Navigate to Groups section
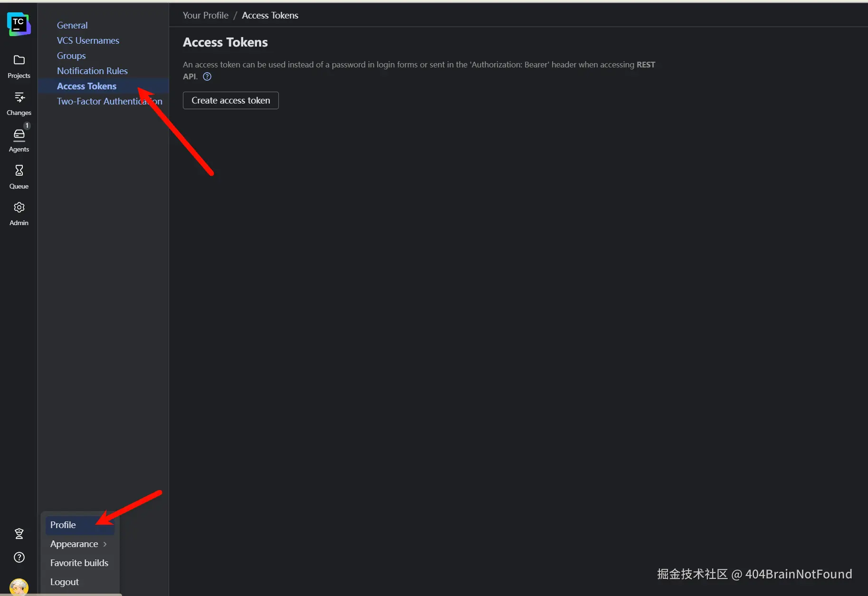The width and height of the screenshot is (868, 596). coord(71,56)
